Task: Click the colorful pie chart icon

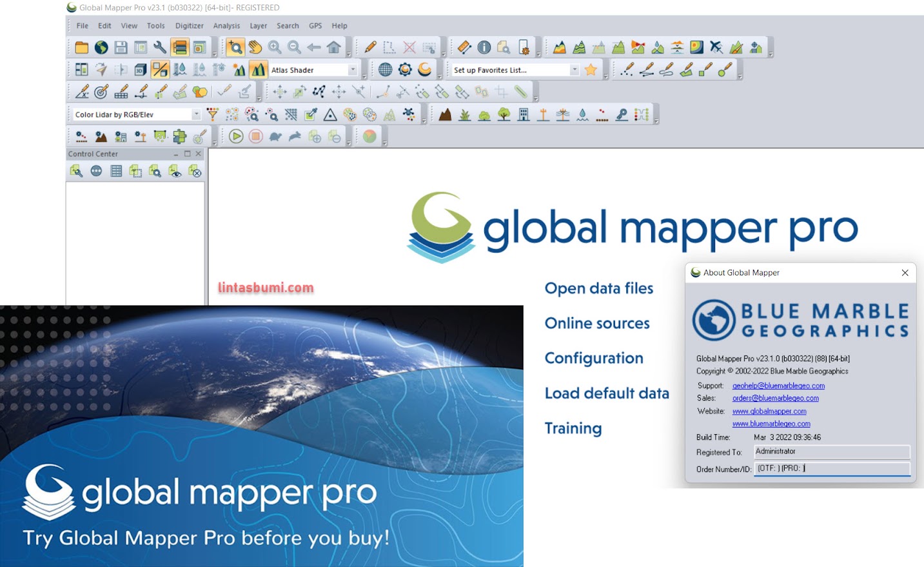Action: click(369, 136)
